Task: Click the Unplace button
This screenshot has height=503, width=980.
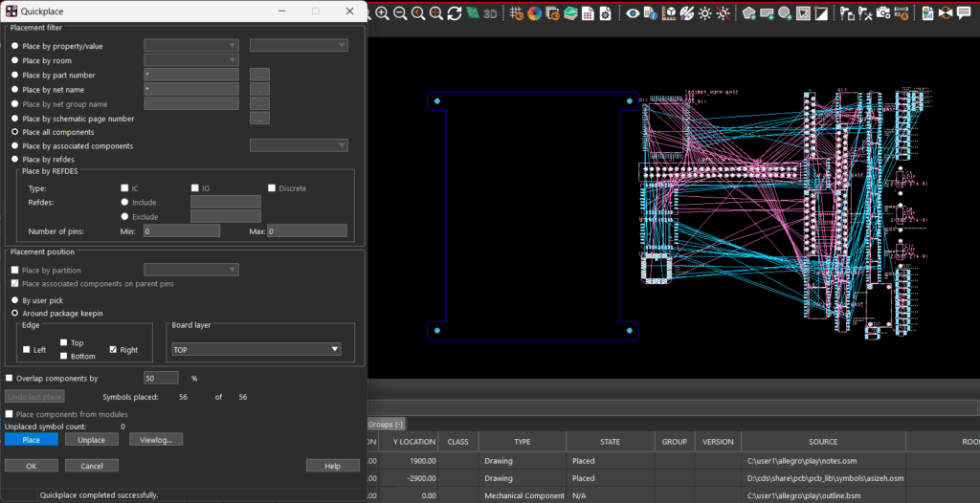Action: tap(92, 440)
